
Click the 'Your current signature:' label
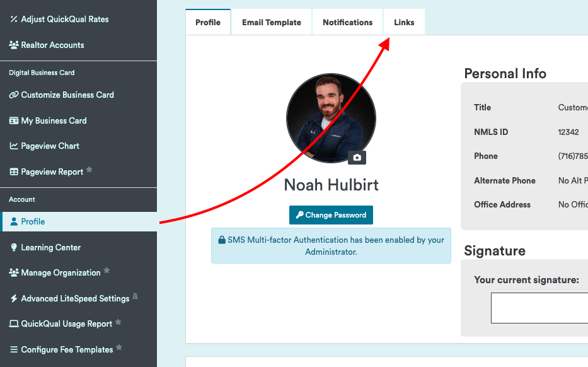[x=526, y=280]
